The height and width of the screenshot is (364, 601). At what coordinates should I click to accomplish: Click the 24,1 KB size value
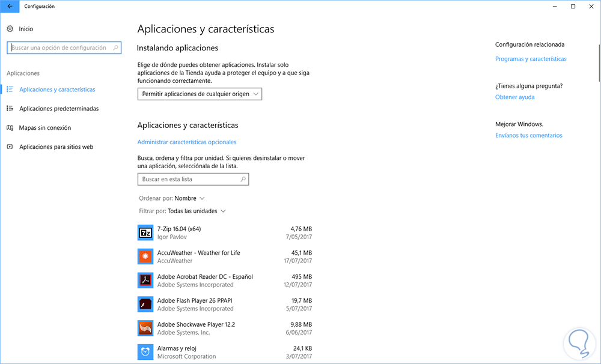click(x=302, y=348)
